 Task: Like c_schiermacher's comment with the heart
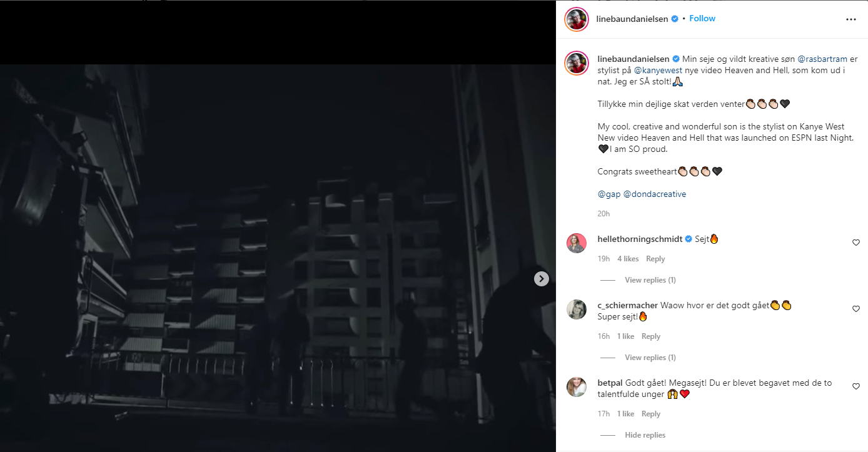click(856, 309)
